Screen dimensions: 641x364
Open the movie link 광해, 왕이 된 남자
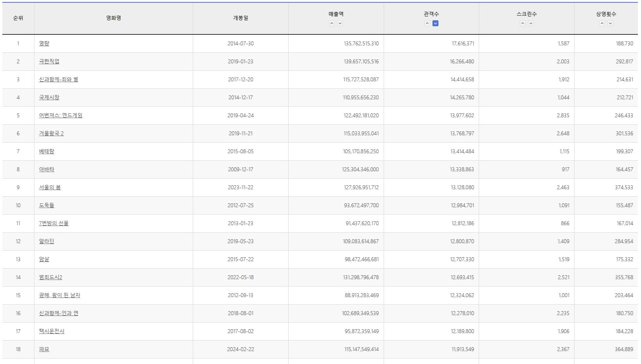pos(59,295)
